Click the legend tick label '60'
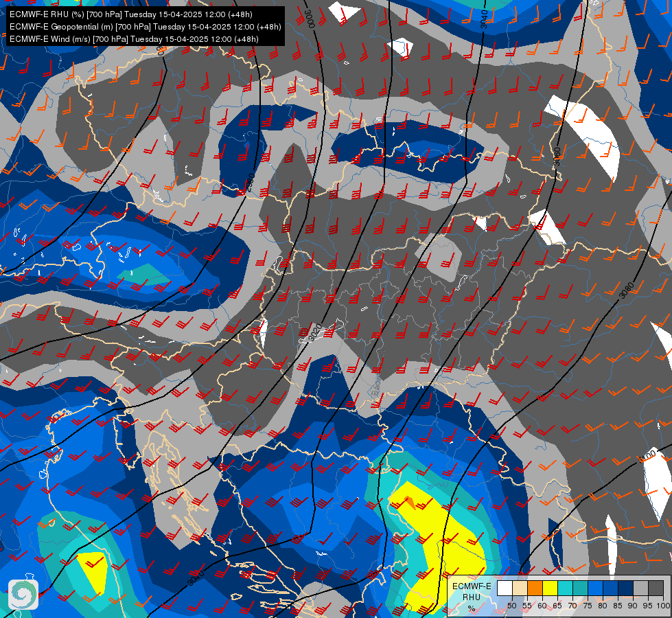 pyautogui.click(x=542, y=606)
